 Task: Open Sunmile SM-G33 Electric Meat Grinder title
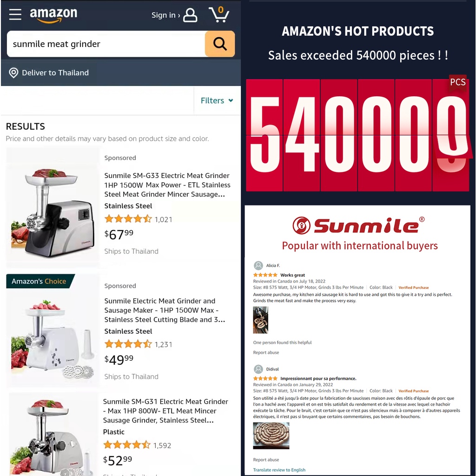(x=167, y=185)
